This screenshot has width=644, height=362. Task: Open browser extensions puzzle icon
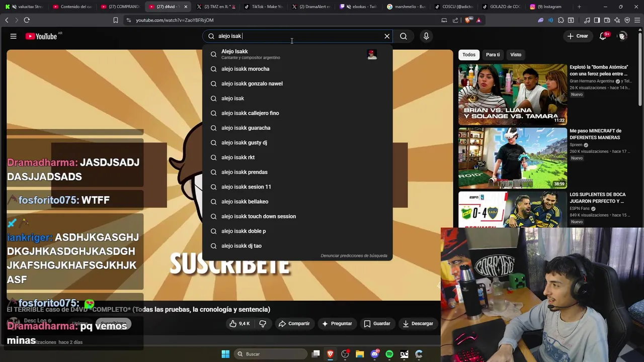tap(561, 20)
